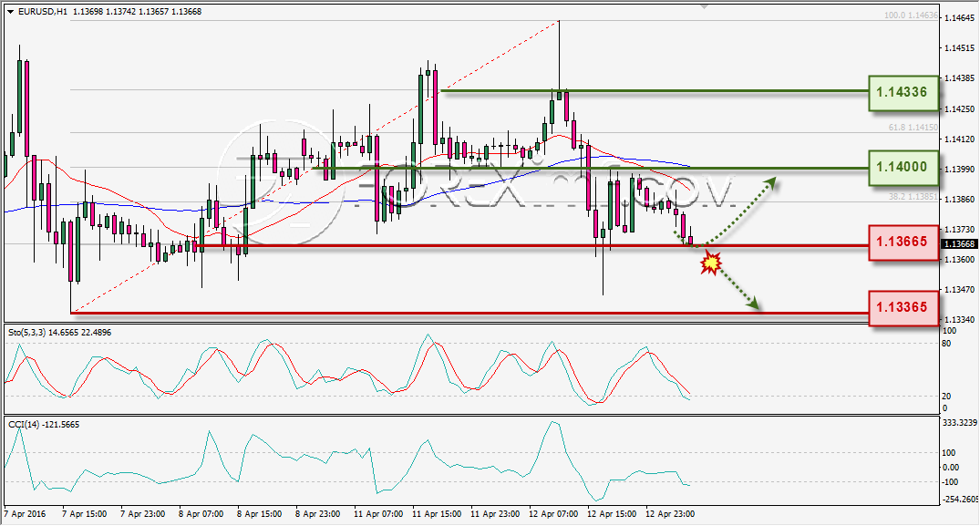The height and width of the screenshot is (526, 980).
Task: Click the time axis label 8 Apr 23:00
Action: (x=317, y=514)
